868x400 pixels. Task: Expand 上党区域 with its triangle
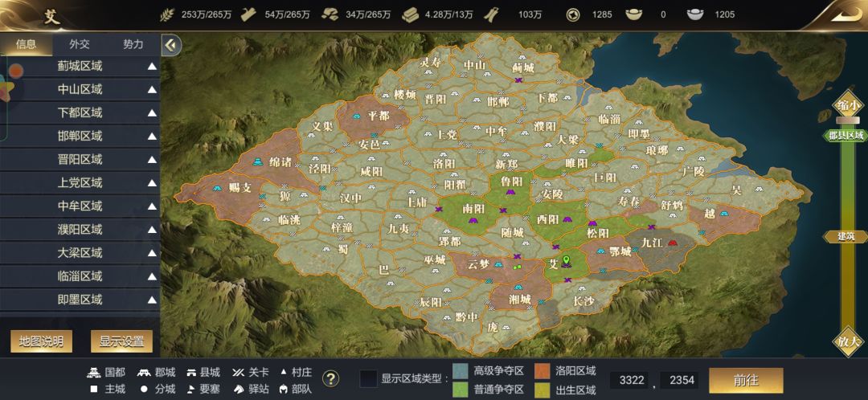[x=152, y=183]
